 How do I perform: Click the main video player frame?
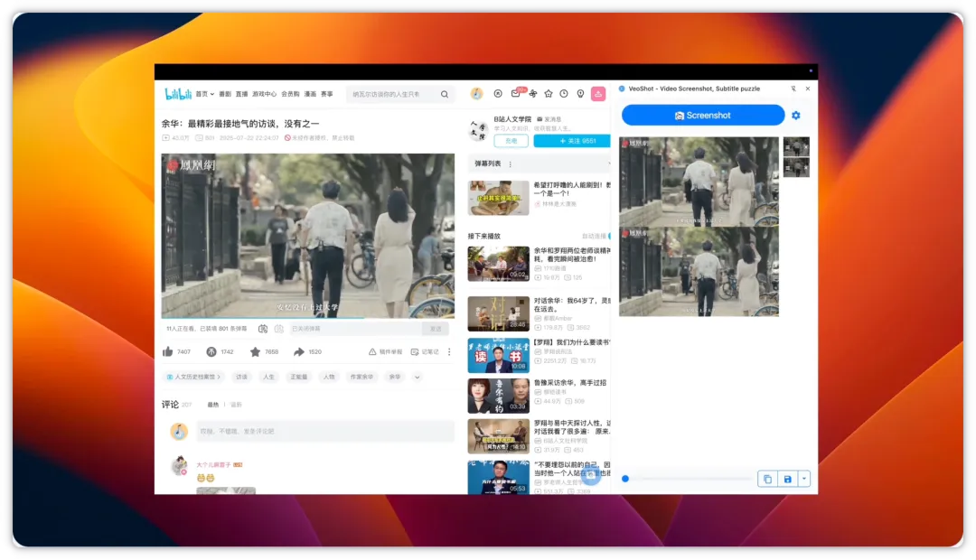click(x=308, y=236)
